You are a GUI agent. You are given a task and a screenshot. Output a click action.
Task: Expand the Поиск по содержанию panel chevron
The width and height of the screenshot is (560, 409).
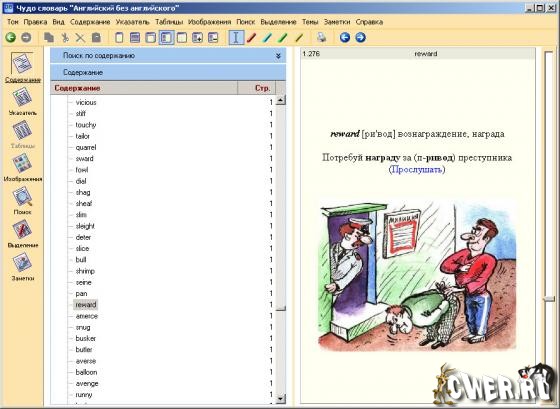(278, 56)
